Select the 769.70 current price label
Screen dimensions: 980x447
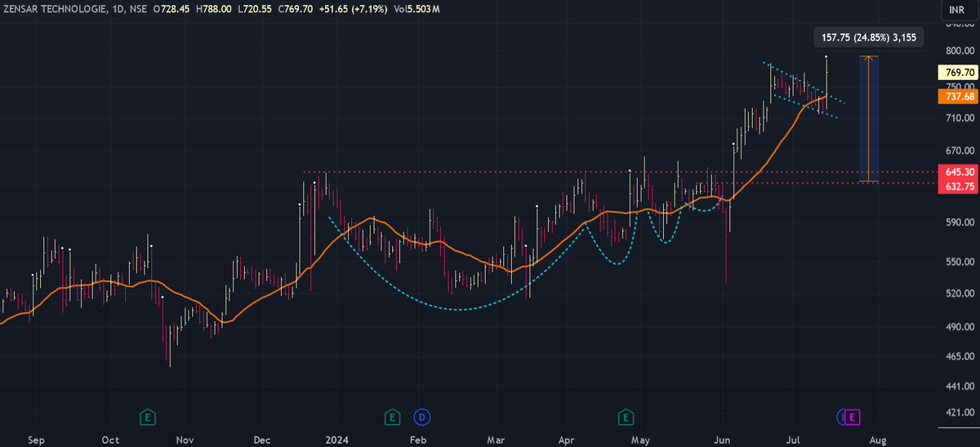point(958,73)
